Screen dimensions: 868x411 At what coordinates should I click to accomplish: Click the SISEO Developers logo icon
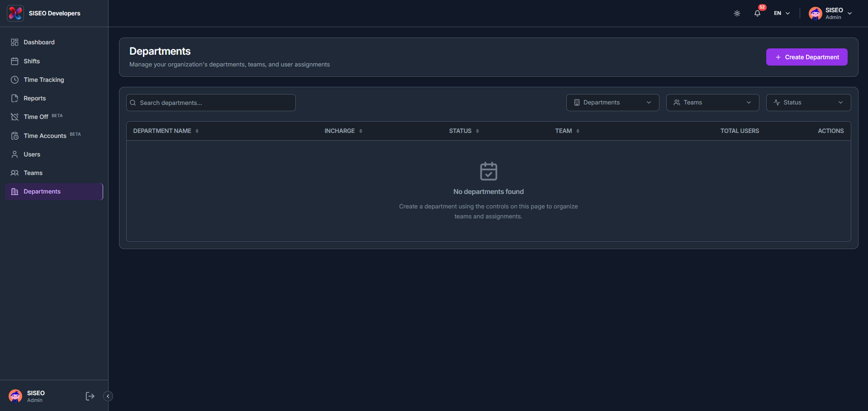point(15,13)
